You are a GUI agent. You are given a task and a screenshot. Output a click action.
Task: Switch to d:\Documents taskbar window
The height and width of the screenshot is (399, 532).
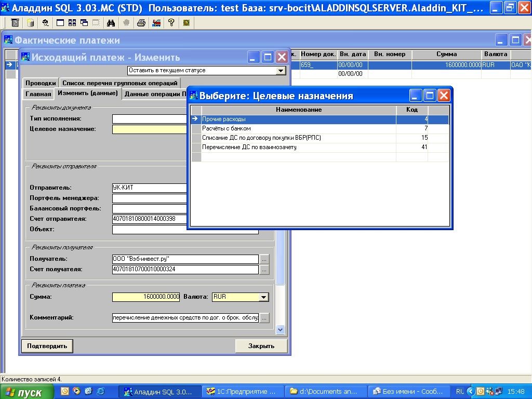click(326, 392)
